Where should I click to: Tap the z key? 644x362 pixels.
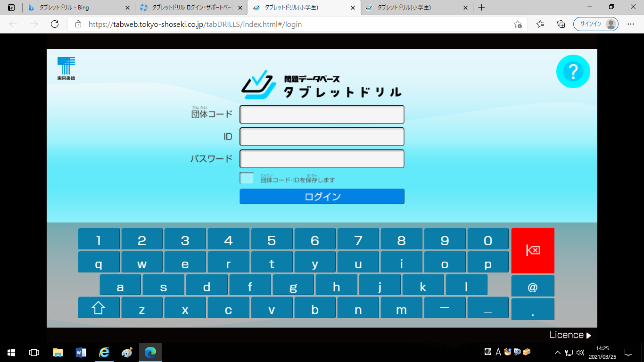tap(142, 308)
